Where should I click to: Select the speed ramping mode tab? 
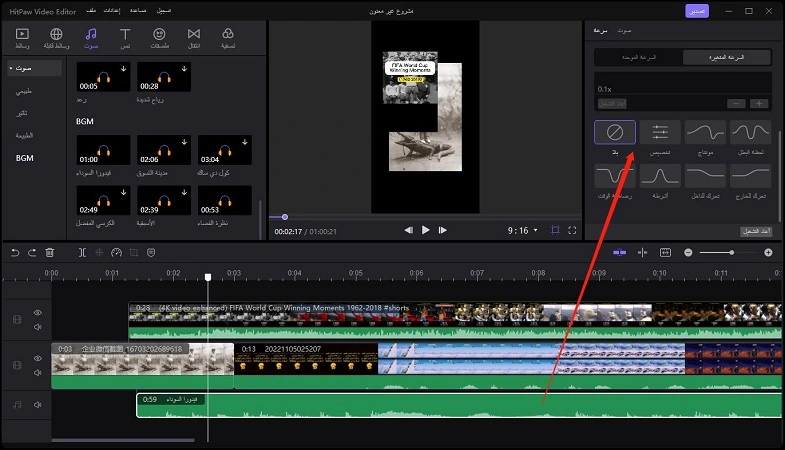click(726, 57)
